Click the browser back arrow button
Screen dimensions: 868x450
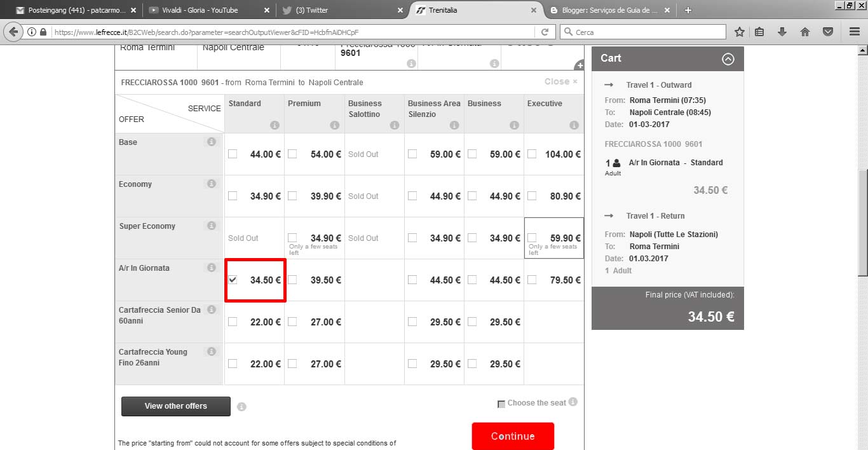(x=13, y=32)
